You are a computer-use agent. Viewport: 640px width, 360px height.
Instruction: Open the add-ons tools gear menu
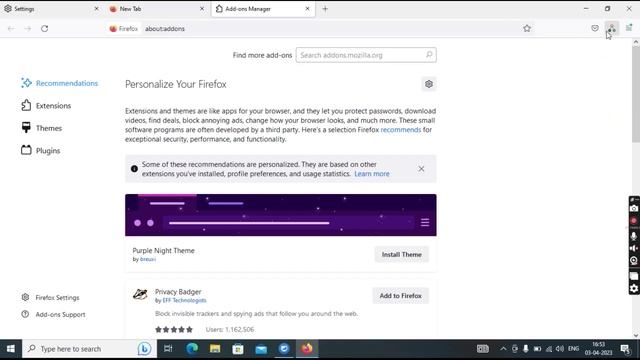(429, 84)
